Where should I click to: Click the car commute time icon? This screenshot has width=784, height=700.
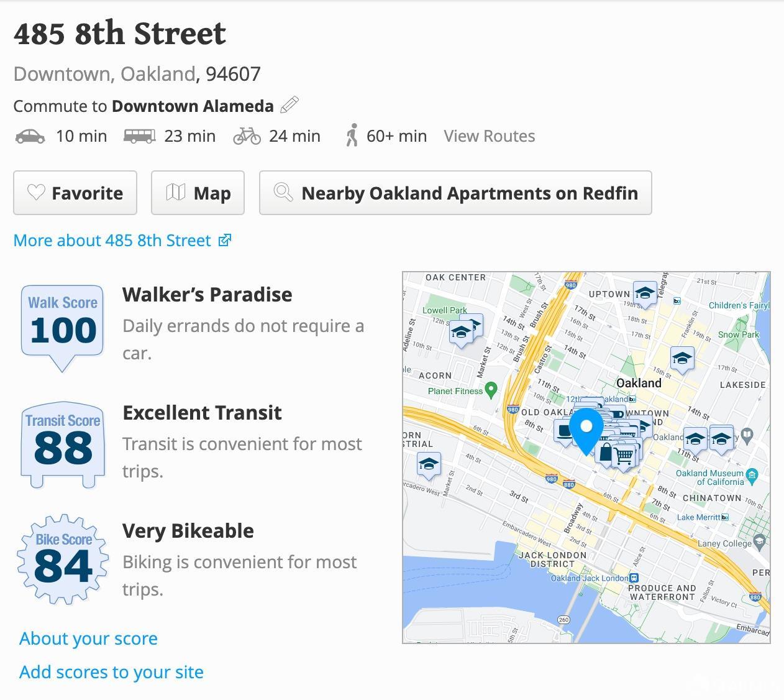[30, 136]
